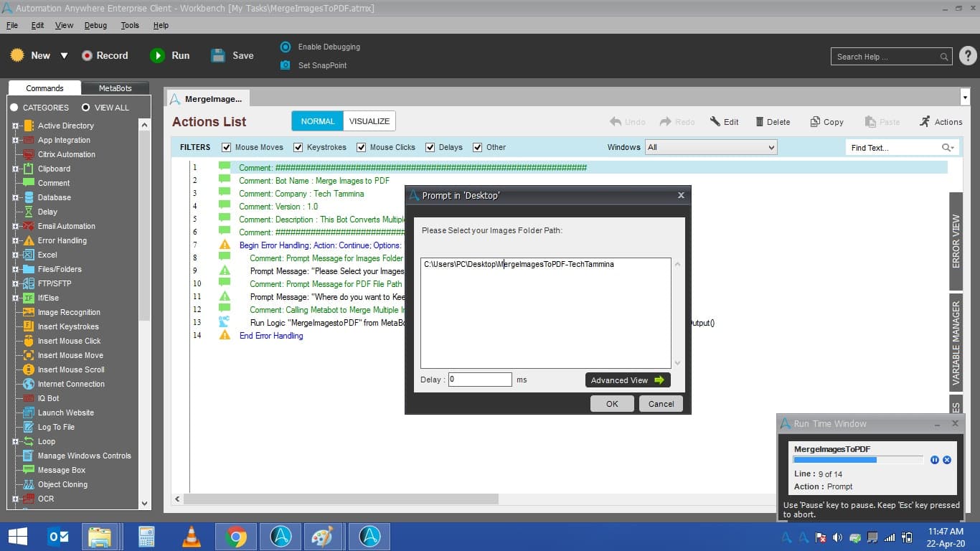Click the Copy button in Actions List

[826, 122]
